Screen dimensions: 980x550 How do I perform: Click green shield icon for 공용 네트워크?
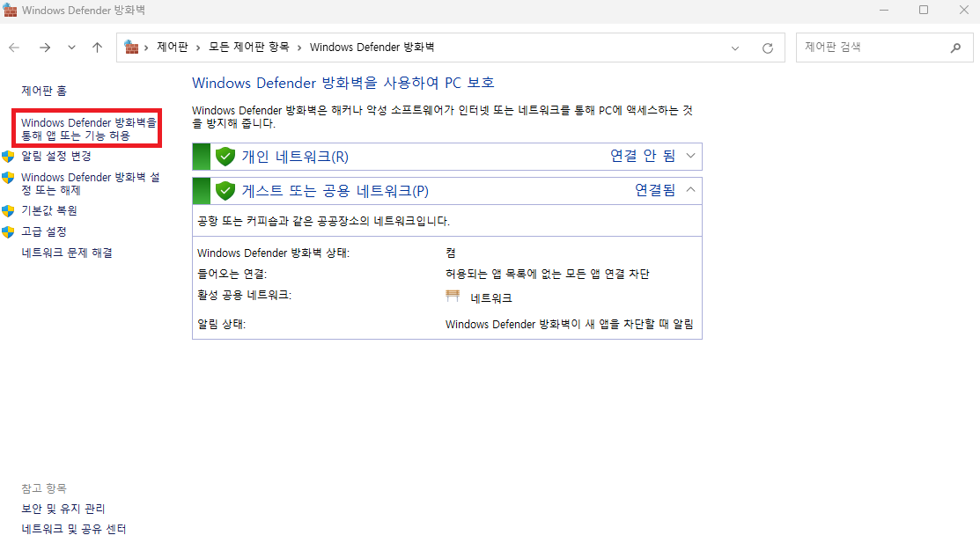click(225, 191)
